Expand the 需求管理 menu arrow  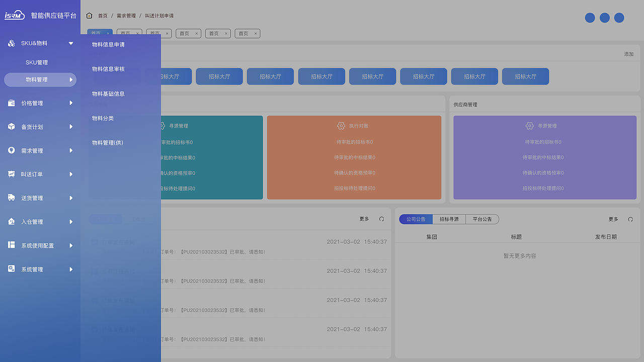[x=71, y=150]
